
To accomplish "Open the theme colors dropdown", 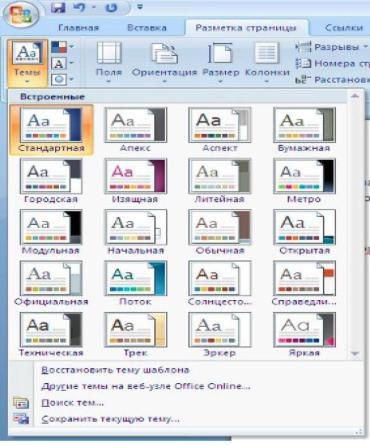I will point(62,47).
